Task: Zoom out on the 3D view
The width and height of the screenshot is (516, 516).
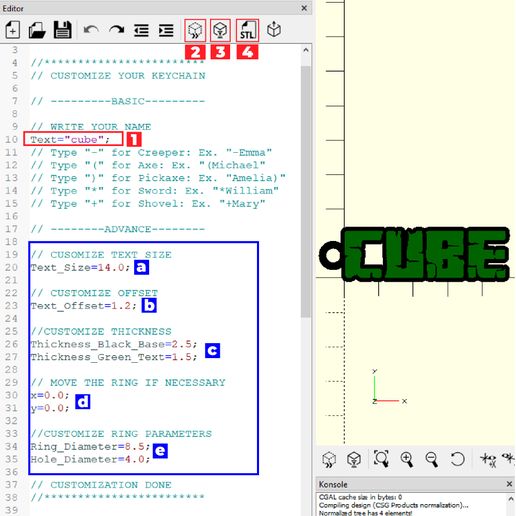Action: (431, 459)
